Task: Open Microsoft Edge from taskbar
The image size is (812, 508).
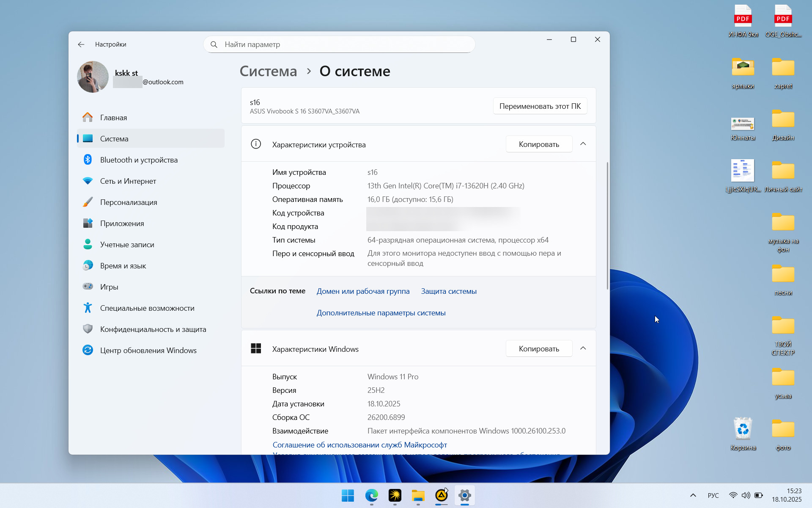Action: (371, 495)
